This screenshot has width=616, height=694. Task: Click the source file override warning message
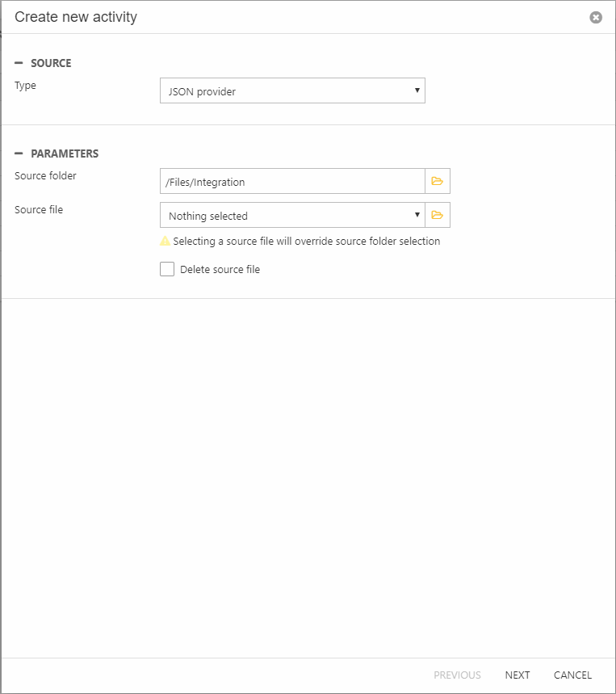[307, 242]
